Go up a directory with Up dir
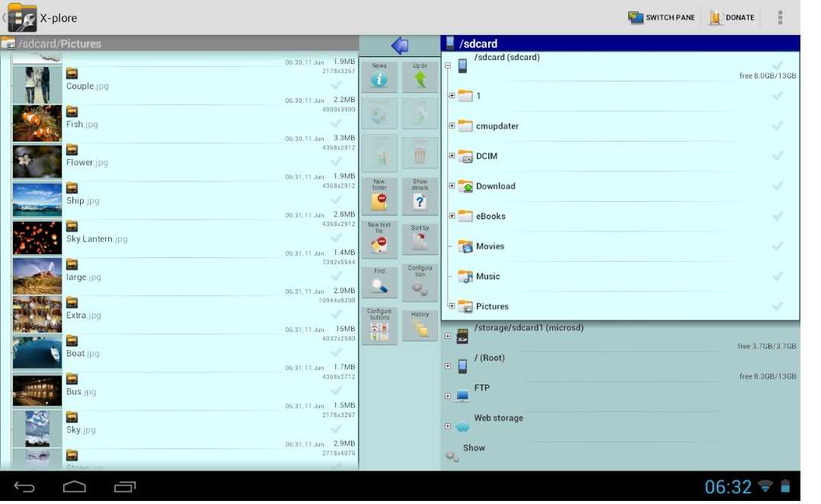The image size is (821, 504). (420, 77)
